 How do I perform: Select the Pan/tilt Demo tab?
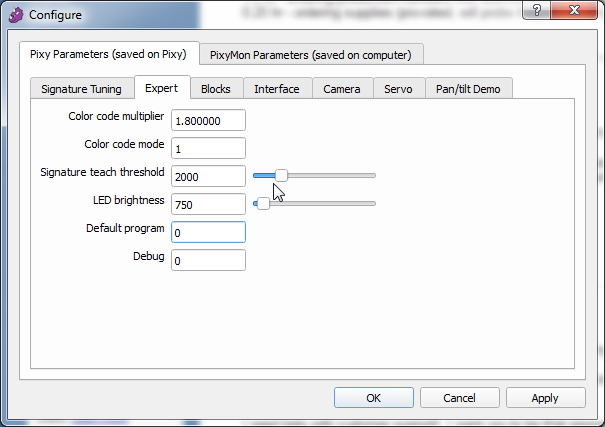point(468,89)
